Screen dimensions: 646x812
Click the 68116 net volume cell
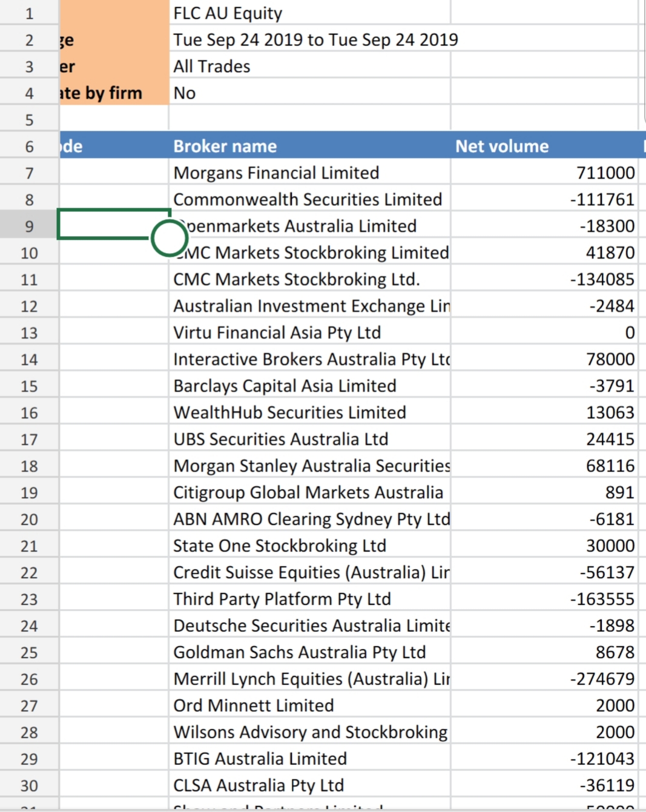point(544,466)
